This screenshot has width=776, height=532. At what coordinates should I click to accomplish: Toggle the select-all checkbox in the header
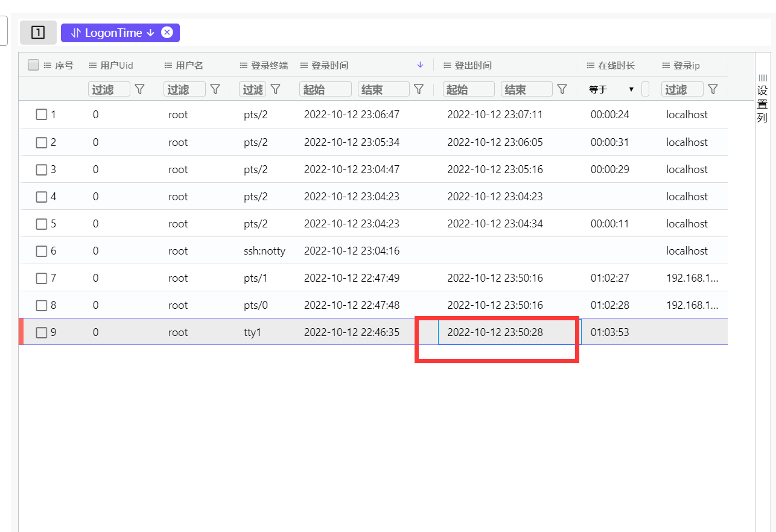34,65
